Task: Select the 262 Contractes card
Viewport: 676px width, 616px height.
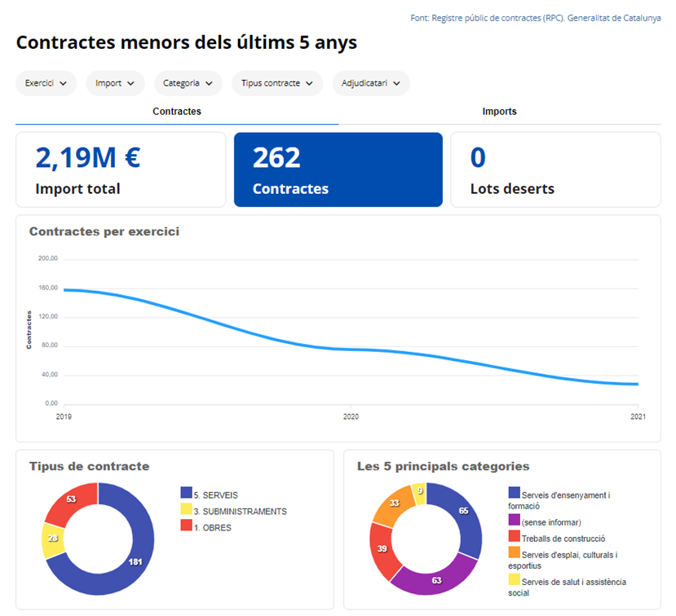Action: click(338, 170)
